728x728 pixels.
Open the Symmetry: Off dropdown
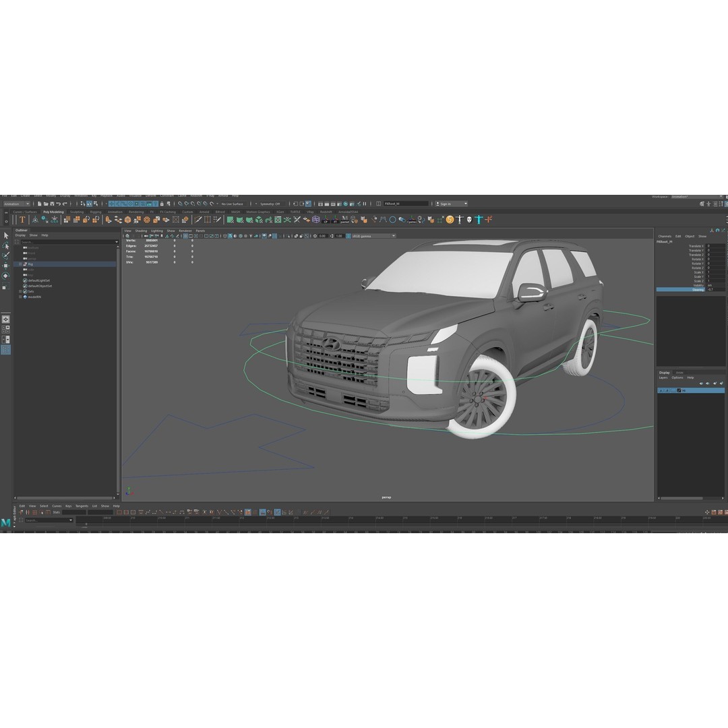click(271, 204)
